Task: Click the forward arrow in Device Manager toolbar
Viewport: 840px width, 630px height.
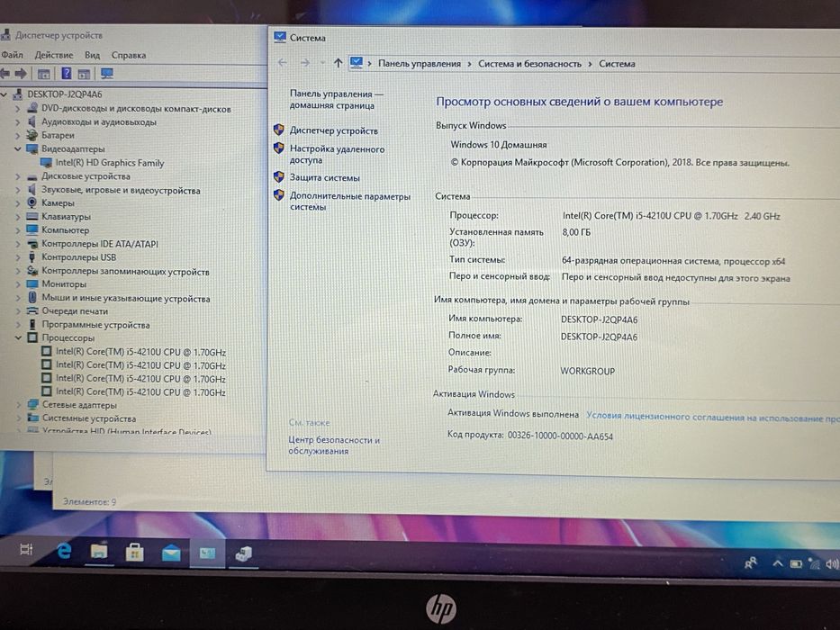Action: (22, 74)
